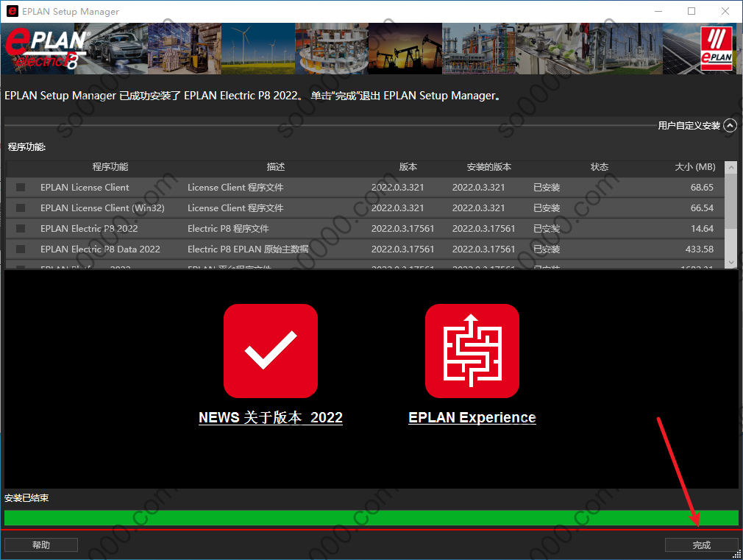This screenshot has width=743, height=560.
Task: Toggle checkbox for EPLAN Electric P8 Data 2022
Action: [x=21, y=249]
